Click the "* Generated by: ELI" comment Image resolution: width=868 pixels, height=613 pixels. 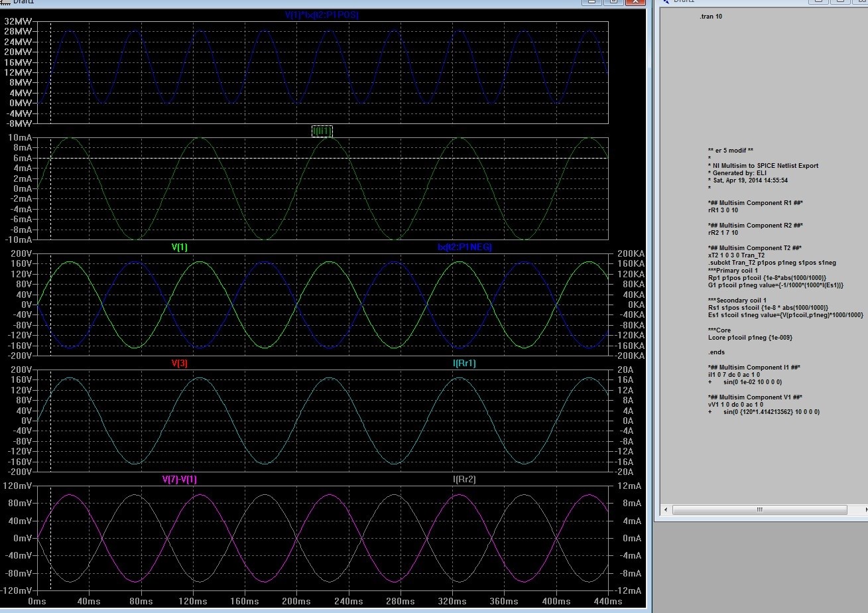pyautogui.click(x=737, y=173)
